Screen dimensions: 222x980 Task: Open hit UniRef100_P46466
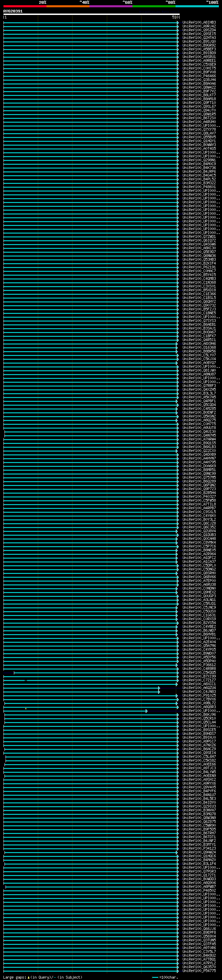199,76
